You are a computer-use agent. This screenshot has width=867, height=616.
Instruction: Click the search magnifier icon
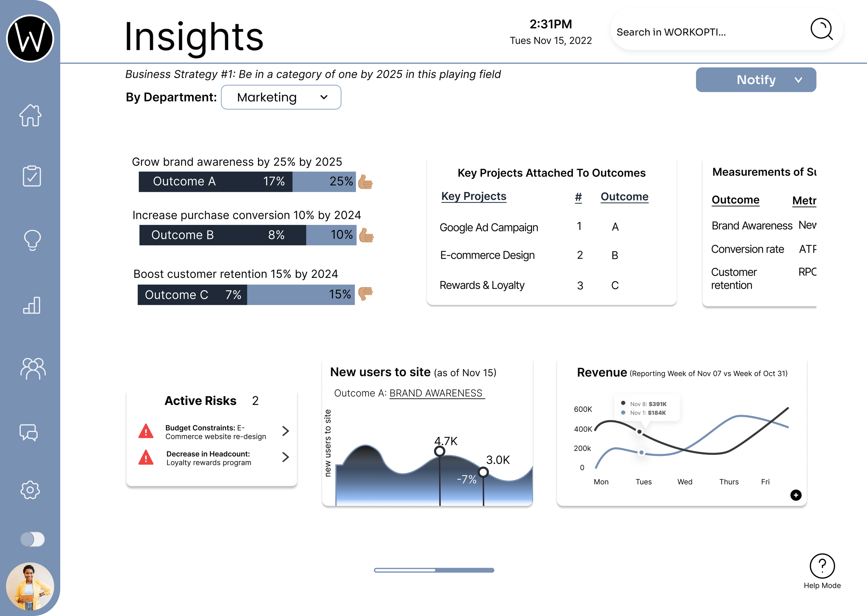tap(821, 29)
